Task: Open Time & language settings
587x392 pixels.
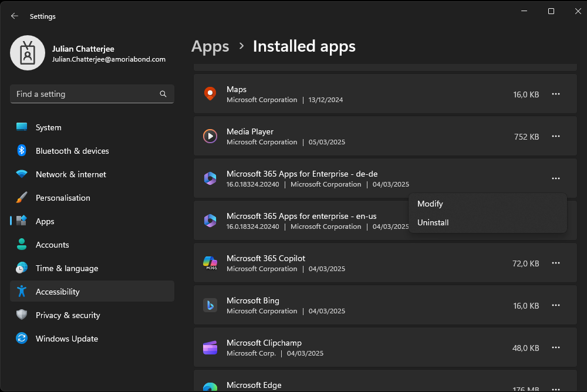Action: [x=92, y=268]
